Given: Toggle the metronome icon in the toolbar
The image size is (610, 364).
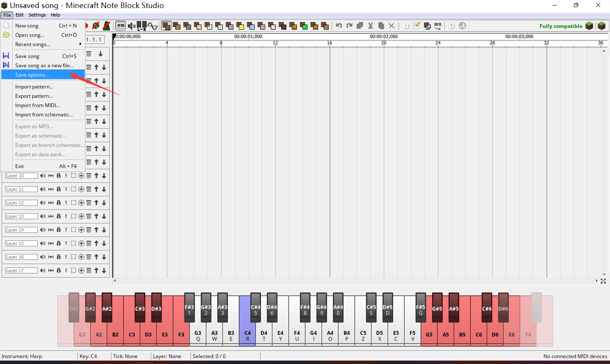Looking at the screenshot, I should pyautogui.click(x=107, y=26).
